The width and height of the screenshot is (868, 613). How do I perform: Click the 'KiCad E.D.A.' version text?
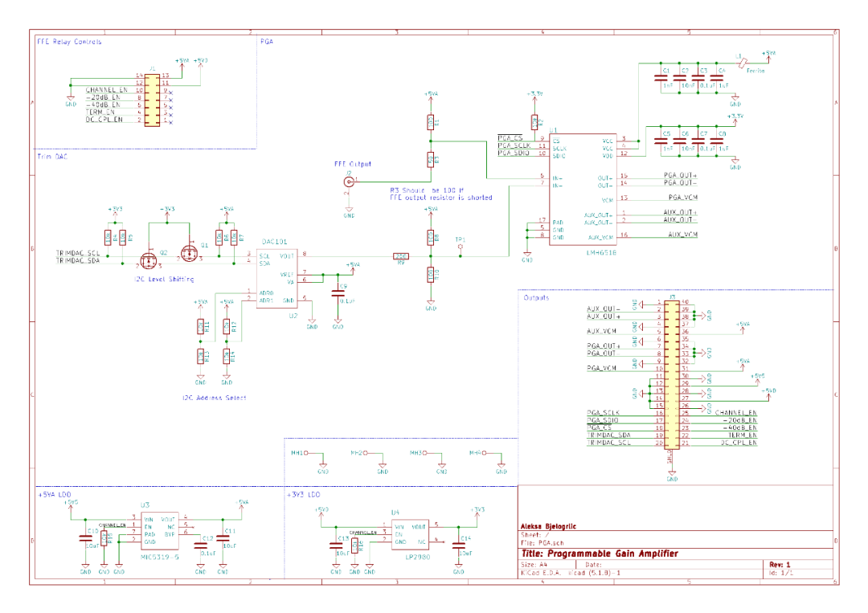tap(571, 573)
